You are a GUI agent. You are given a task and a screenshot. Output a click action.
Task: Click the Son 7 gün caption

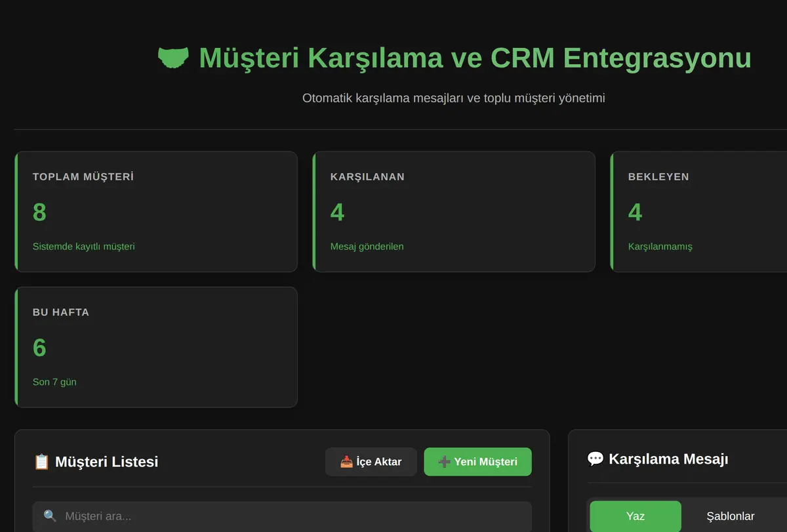tap(54, 382)
